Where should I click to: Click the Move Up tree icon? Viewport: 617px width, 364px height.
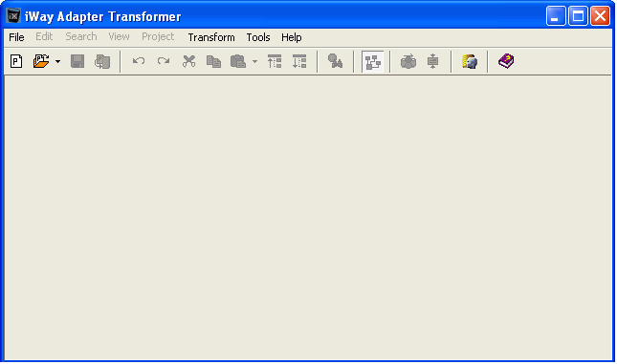pyautogui.click(x=275, y=61)
